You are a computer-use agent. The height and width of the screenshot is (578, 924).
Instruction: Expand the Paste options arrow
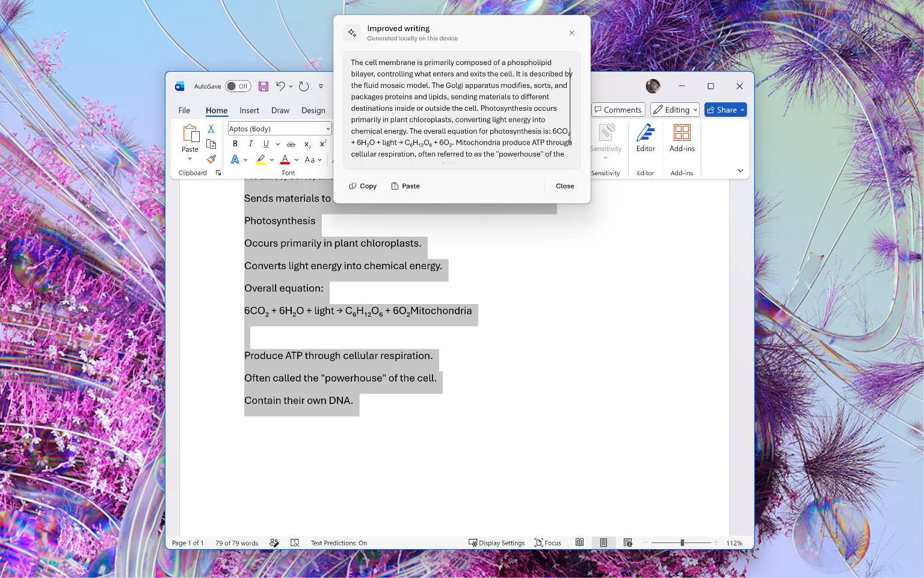coord(190,159)
